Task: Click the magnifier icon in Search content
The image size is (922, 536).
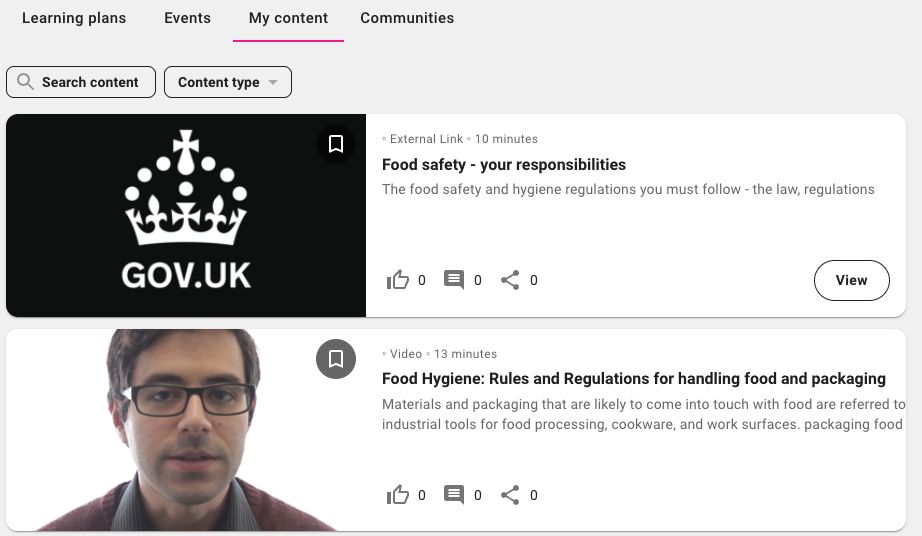Action: point(25,82)
